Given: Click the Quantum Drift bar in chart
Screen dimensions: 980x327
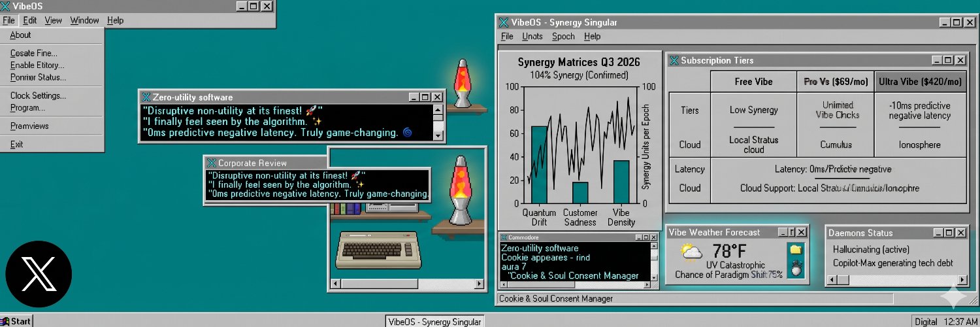Looking at the screenshot, I should tap(539, 165).
